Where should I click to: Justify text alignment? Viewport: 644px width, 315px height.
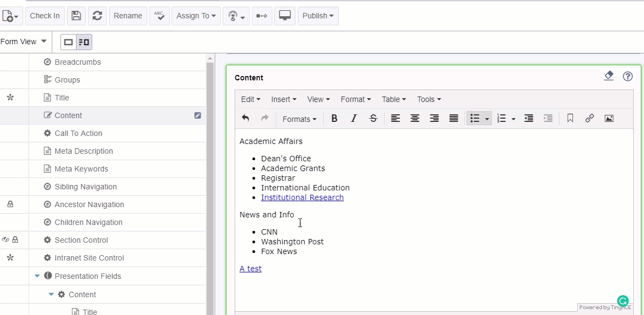(x=454, y=119)
